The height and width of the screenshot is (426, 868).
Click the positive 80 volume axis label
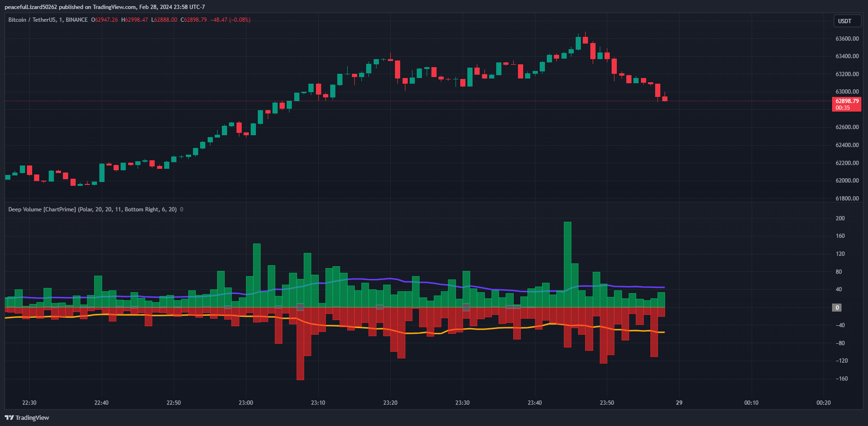[x=839, y=272]
